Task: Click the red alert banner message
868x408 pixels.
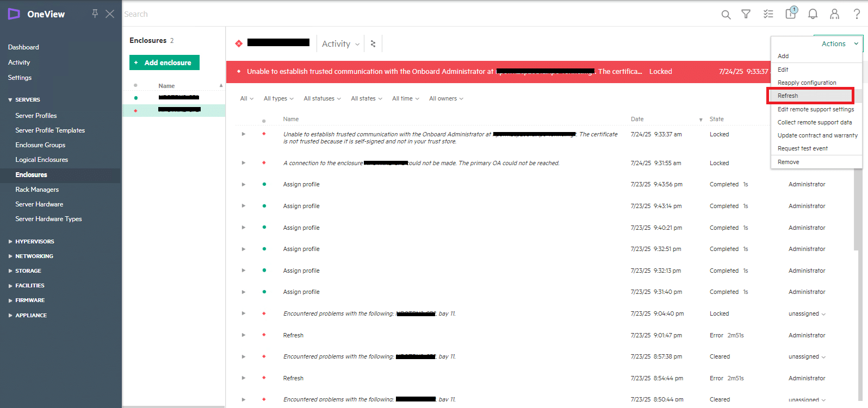Action: 444,71
